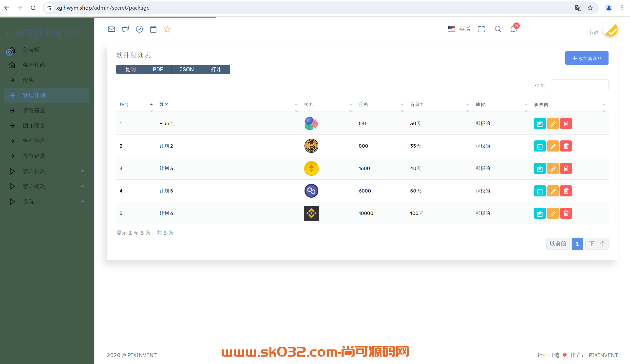The height and width of the screenshot is (364, 630).
Task: Click the 搜索 input field
Action: (x=579, y=85)
